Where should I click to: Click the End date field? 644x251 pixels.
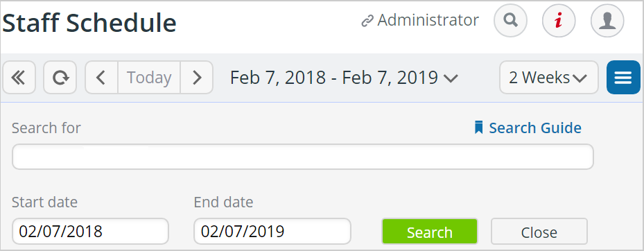pyautogui.click(x=272, y=232)
